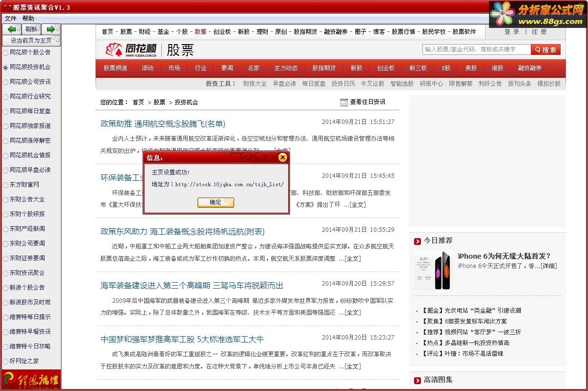Click the stock code search input field

click(x=476, y=49)
